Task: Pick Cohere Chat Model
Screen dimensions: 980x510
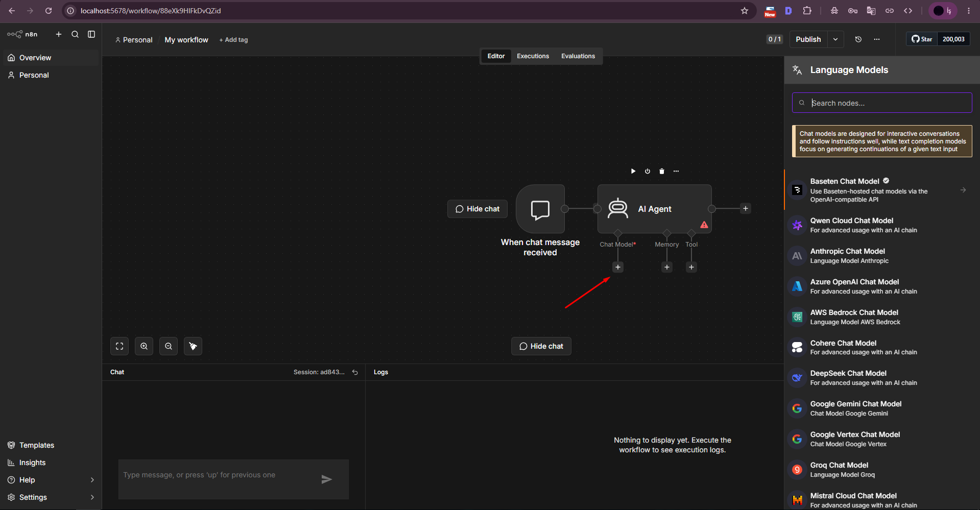Action: click(x=882, y=347)
